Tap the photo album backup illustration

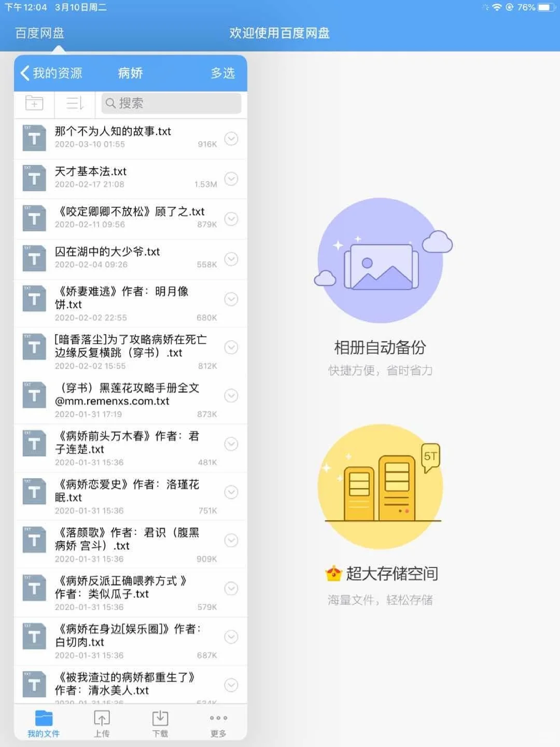tap(383, 260)
